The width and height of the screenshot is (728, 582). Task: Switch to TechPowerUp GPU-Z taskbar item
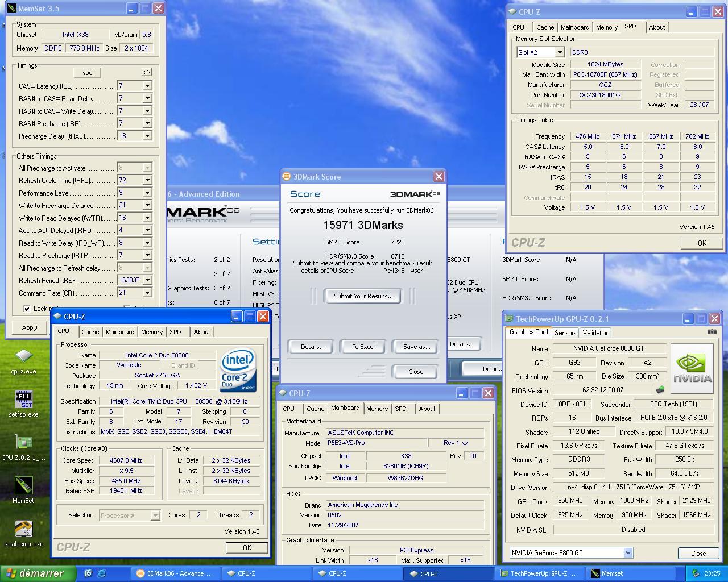click(539, 573)
